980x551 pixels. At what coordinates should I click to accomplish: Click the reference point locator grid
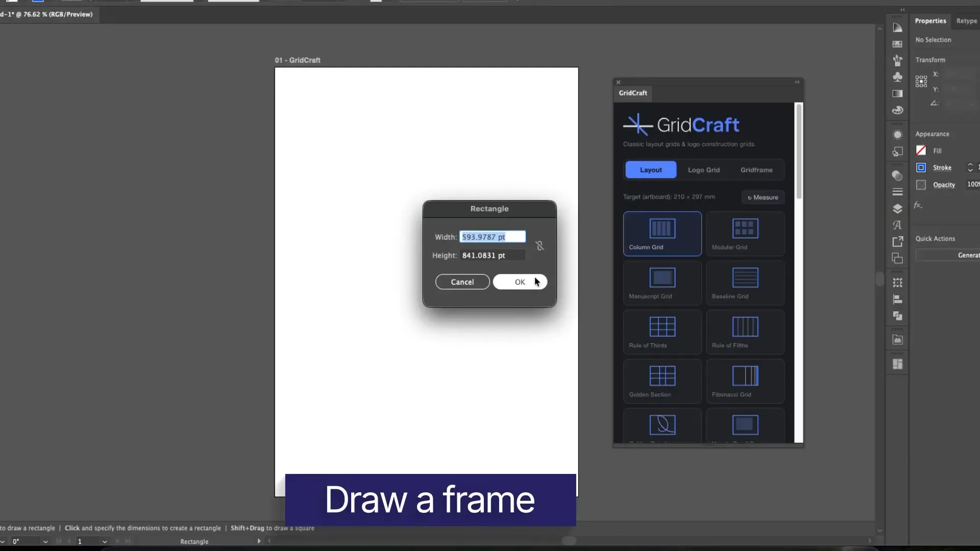tap(921, 82)
